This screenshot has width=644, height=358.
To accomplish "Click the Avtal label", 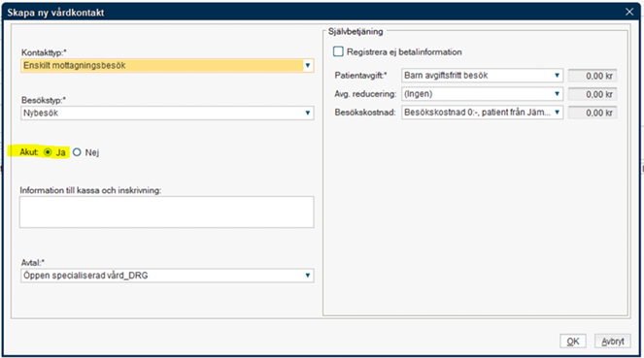I will (33, 263).
